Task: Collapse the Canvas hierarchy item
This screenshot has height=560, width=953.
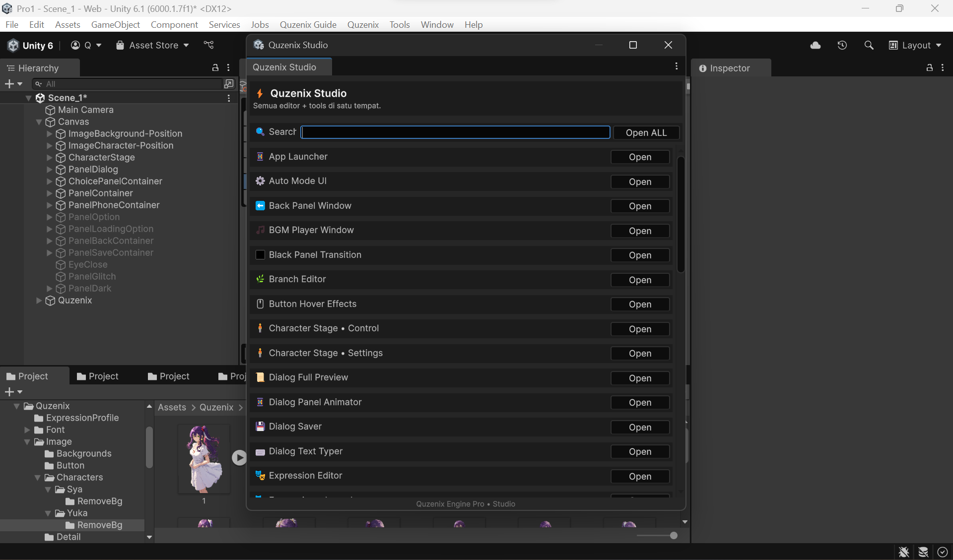Action: (x=38, y=122)
